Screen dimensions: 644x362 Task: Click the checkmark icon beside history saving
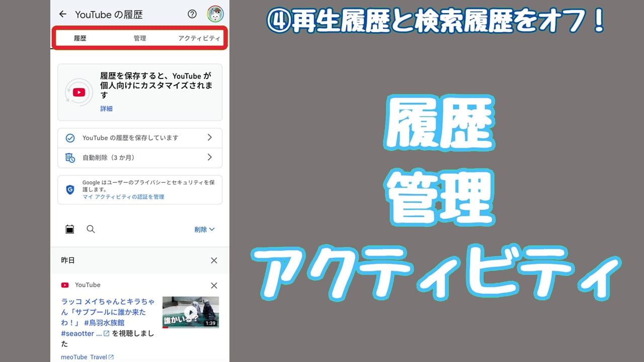tap(70, 138)
